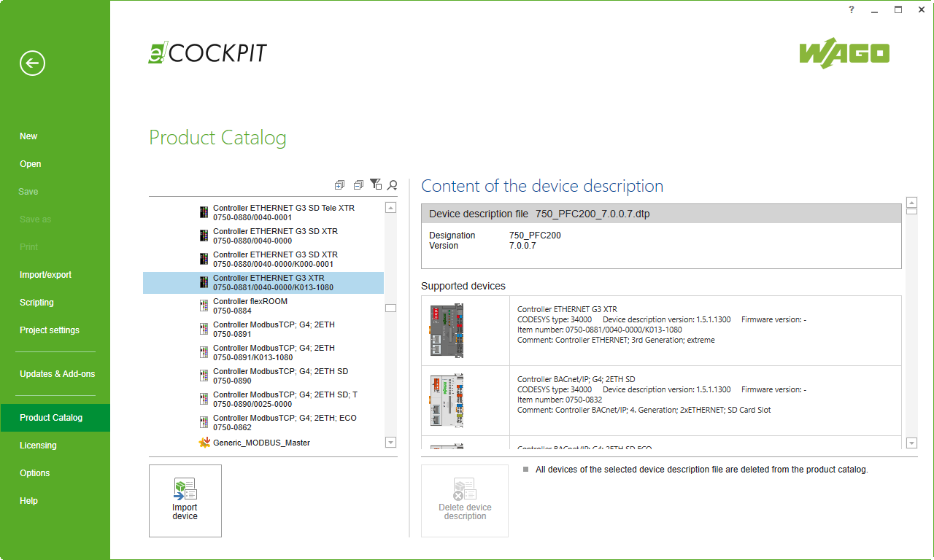Viewport: 934px width, 560px height.
Task: Click the Controller BACnet/IP 2ETH SD thumbnail
Action: (447, 400)
